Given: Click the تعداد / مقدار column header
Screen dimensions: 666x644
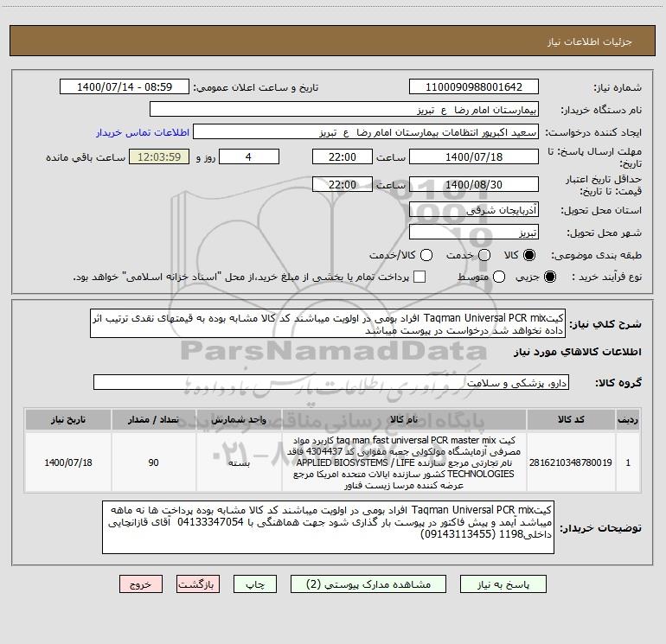Looking at the screenshot, I should pyautogui.click(x=154, y=419).
